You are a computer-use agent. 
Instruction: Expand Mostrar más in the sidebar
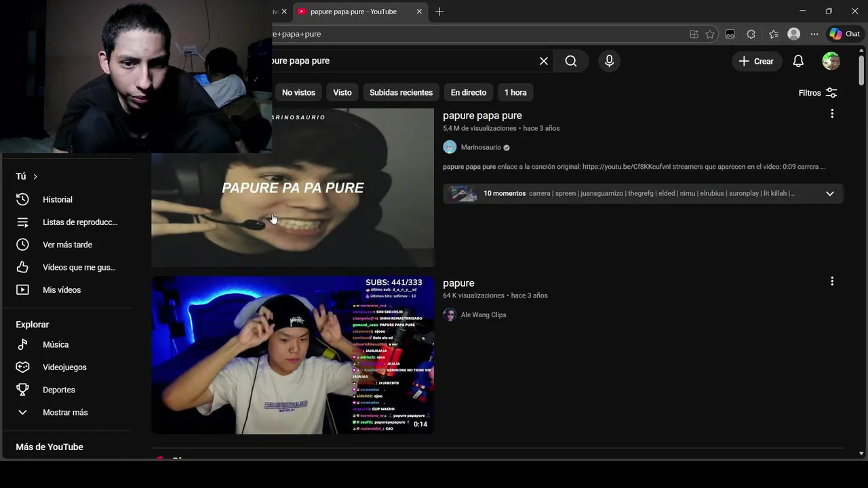pyautogui.click(x=66, y=412)
